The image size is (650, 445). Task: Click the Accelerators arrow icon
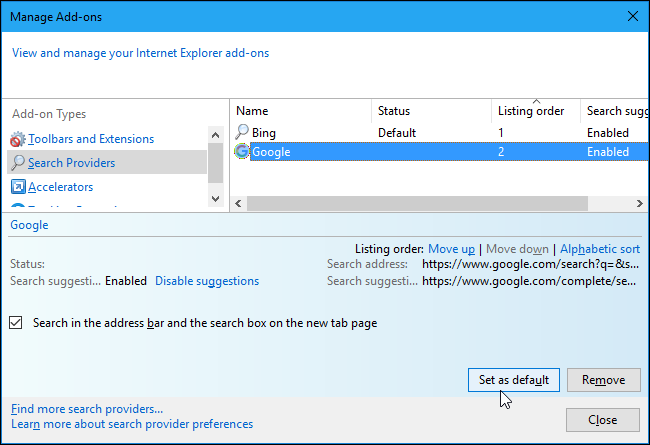(18, 187)
